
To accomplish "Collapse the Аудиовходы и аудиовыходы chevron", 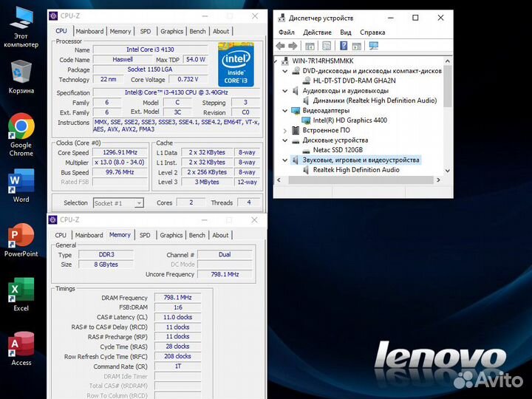I will [285, 91].
